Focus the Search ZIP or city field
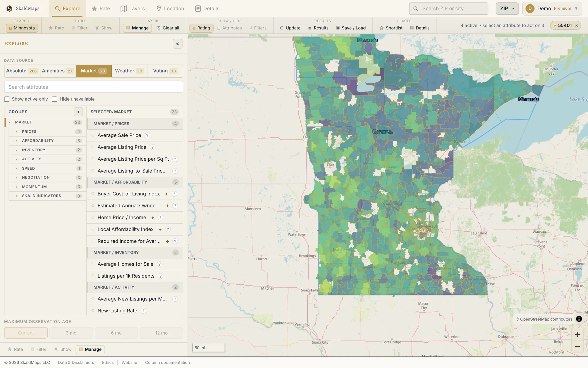588x368 pixels. pyautogui.click(x=448, y=9)
